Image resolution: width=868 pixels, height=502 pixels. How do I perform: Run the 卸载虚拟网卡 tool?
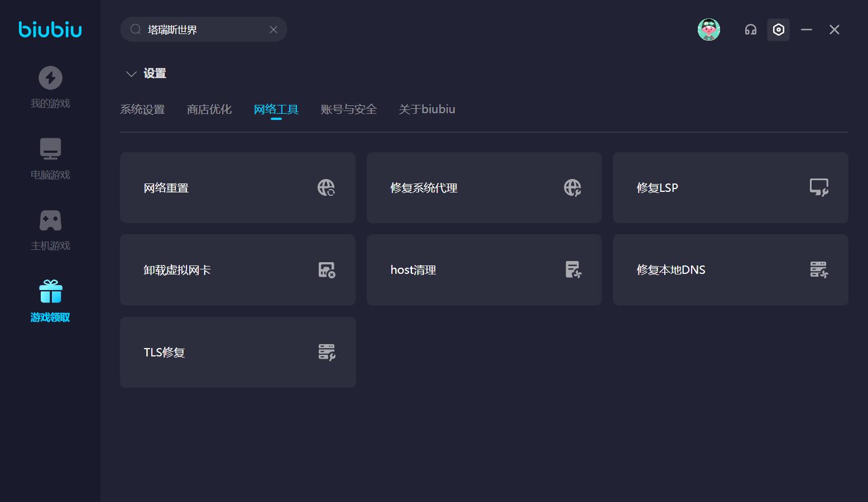(238, 270)
